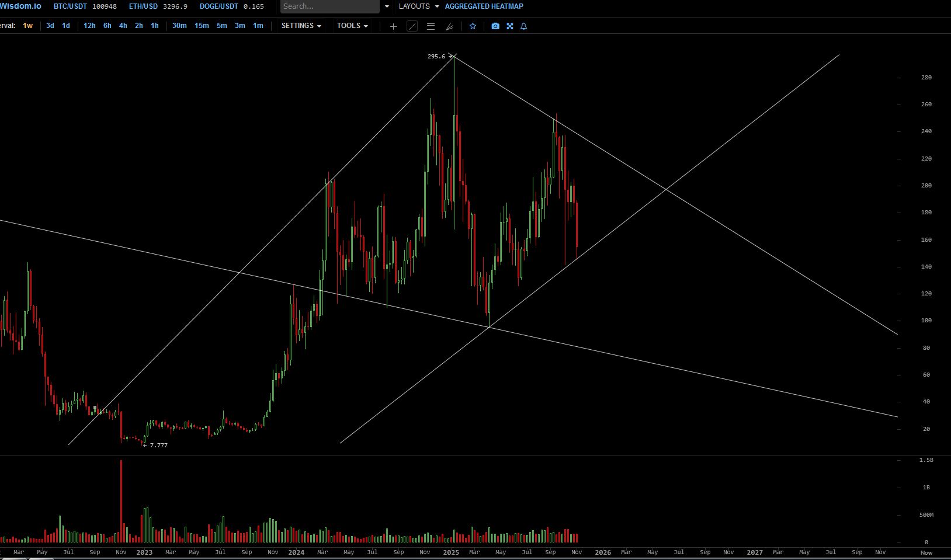Expand the LAYOUTS dropdown
Image resolution: width=951 pixels, height=560 pixels.
418,6
